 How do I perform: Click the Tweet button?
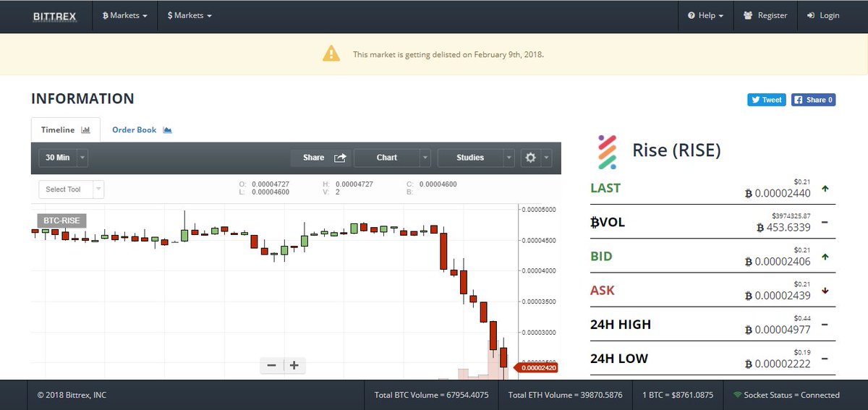point(767,100)
